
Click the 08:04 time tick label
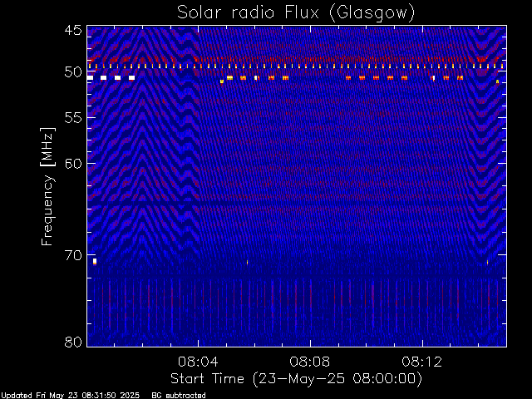pyautogui.click(x=198, y=362)
